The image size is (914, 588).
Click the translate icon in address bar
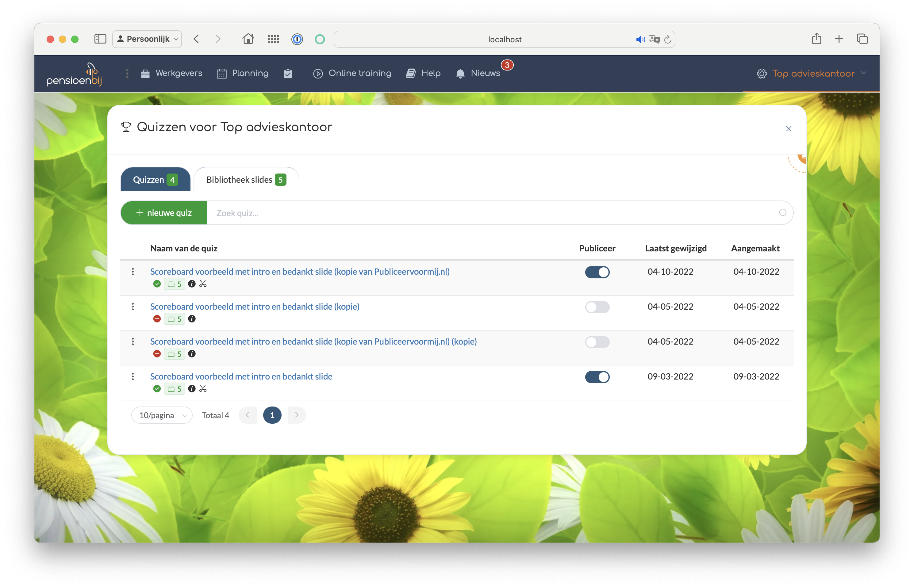[x=654, y=39]
